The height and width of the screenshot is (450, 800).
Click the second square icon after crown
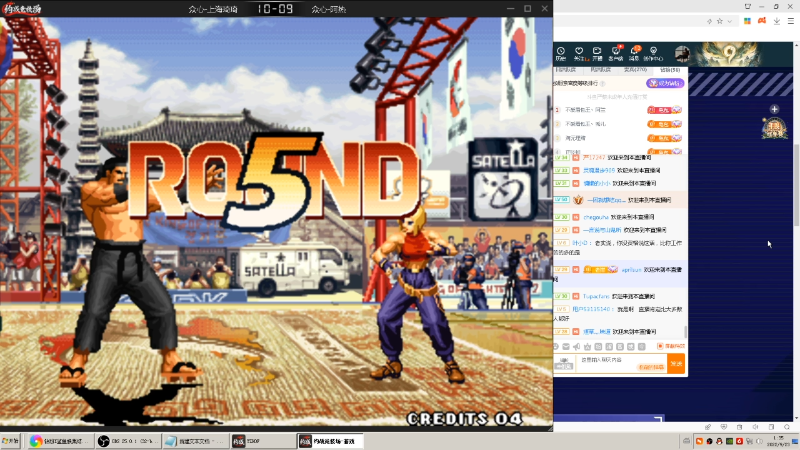click(x=609, y=347)
